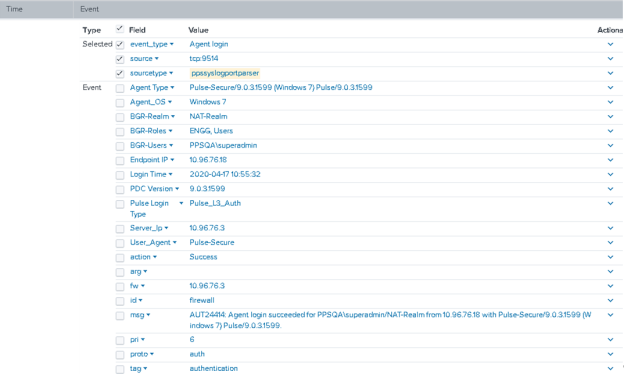This screenshot has width=624, height=382.
Task: Click the 2020-04-17 10:55:32 login time value
Action: coord(225,174)
